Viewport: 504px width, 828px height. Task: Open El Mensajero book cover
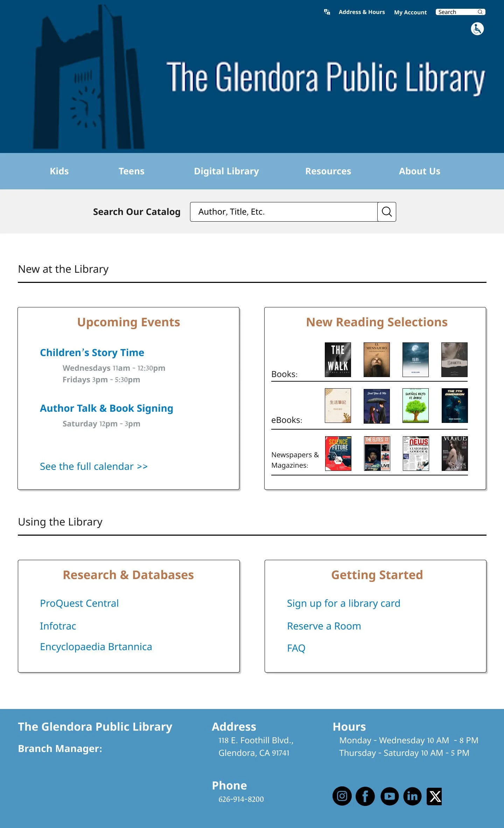pos(377,360)
